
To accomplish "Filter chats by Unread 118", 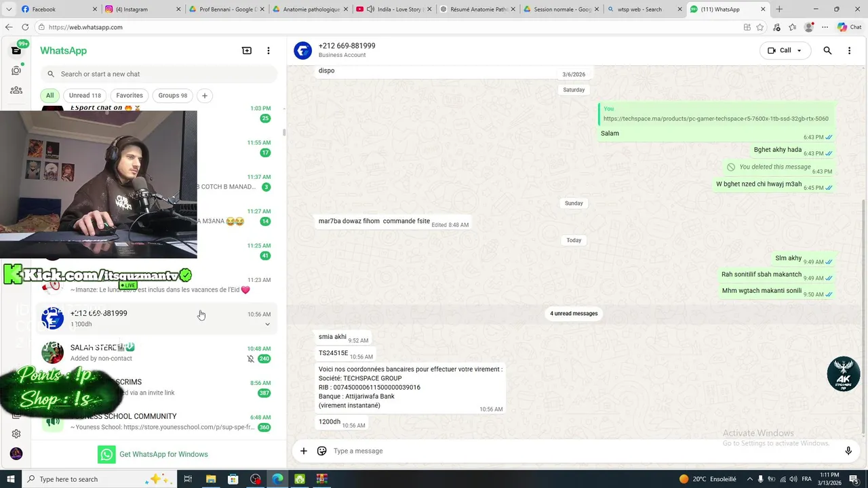I will pyautogui.click(x=85, y=96).
